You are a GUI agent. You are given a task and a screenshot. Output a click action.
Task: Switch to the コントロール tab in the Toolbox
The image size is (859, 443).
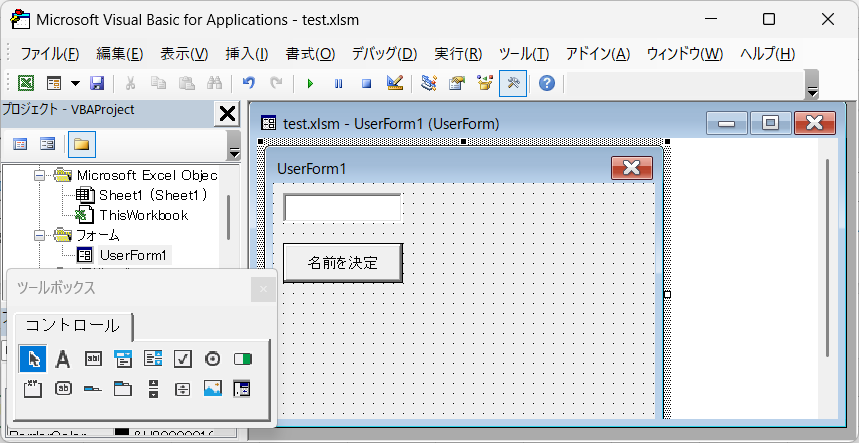73,326
